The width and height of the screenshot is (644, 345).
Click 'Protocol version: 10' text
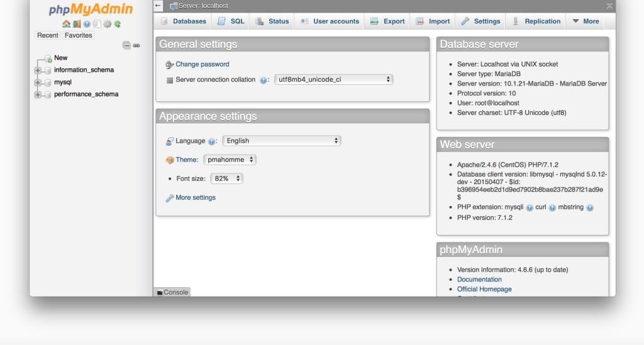click(486, 93)
